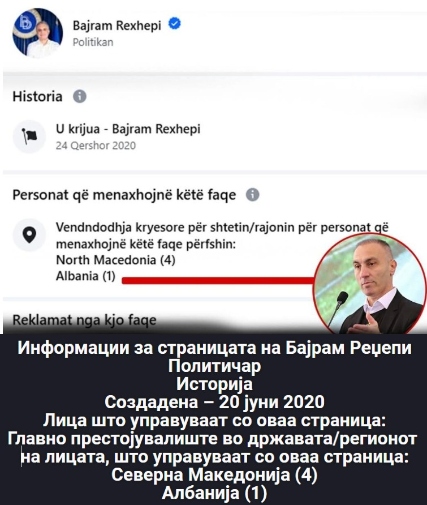
Task: Click the flag icon for page creation
Action: click(x=29, y=136)
